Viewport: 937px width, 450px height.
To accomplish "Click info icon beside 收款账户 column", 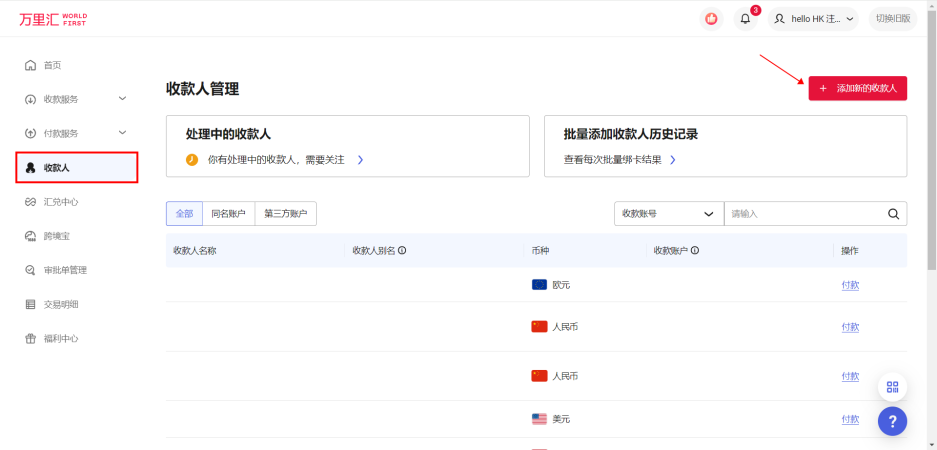I will point(694,251).
